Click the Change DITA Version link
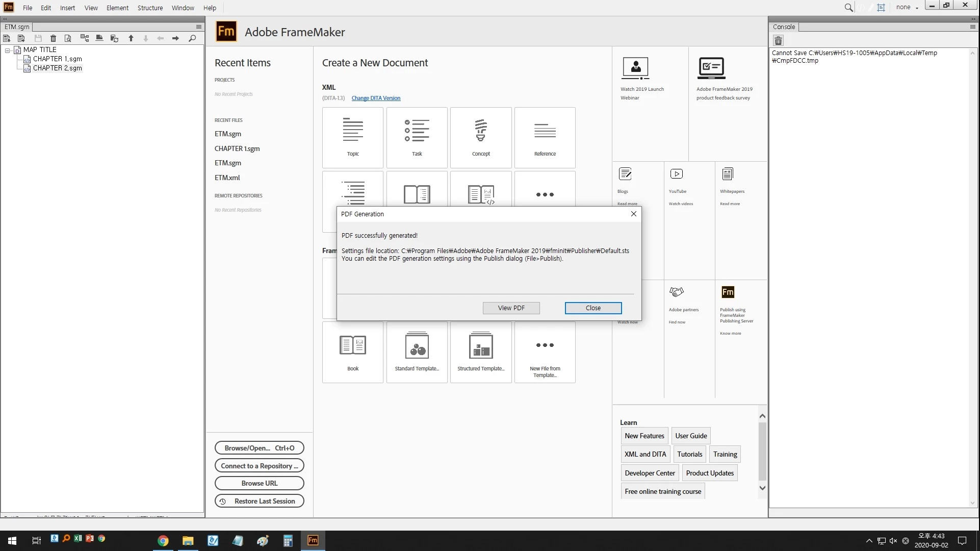The width and height of the screenshot is (980, 551). 376,98
